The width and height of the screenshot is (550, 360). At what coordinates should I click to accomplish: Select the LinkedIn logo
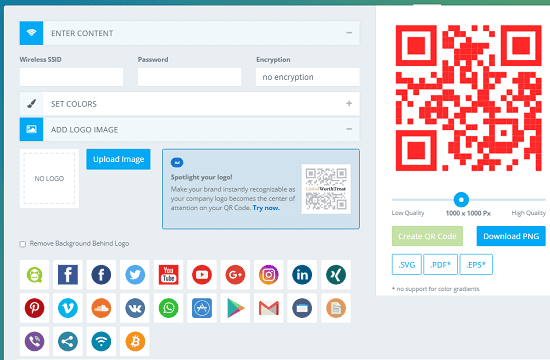pos(302,275)
